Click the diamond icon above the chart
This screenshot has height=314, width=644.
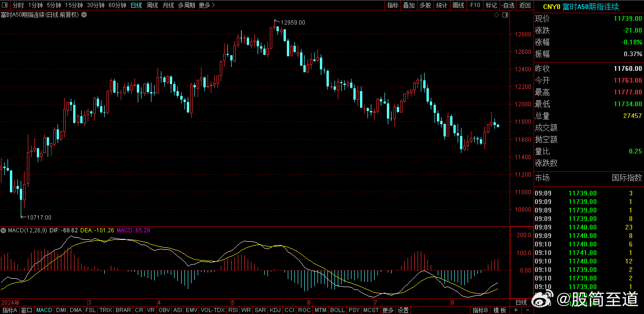(x=496, y=15)
